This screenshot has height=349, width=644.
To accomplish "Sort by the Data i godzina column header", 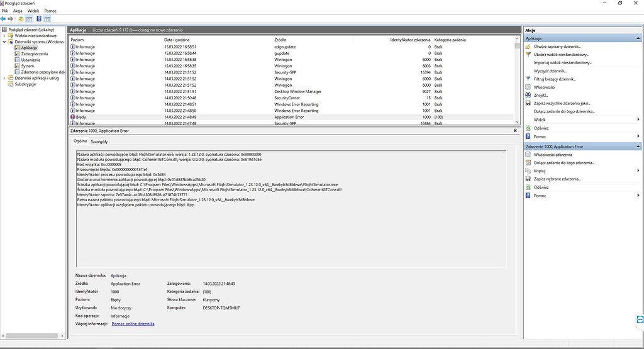I will (218, 40).
